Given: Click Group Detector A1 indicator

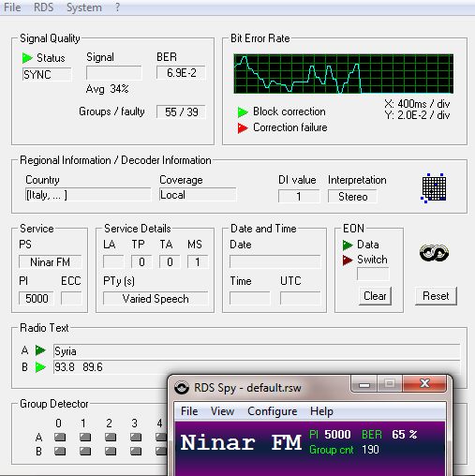Looking at the screenshot, I should coord(85,437).
